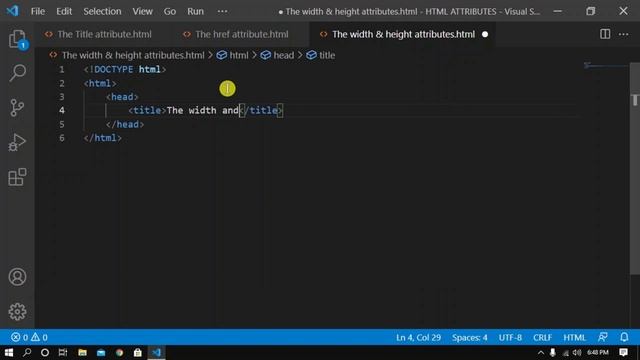640x360 pixels.
Task: Click the DOCTYPE line of code
Action: 124,70
